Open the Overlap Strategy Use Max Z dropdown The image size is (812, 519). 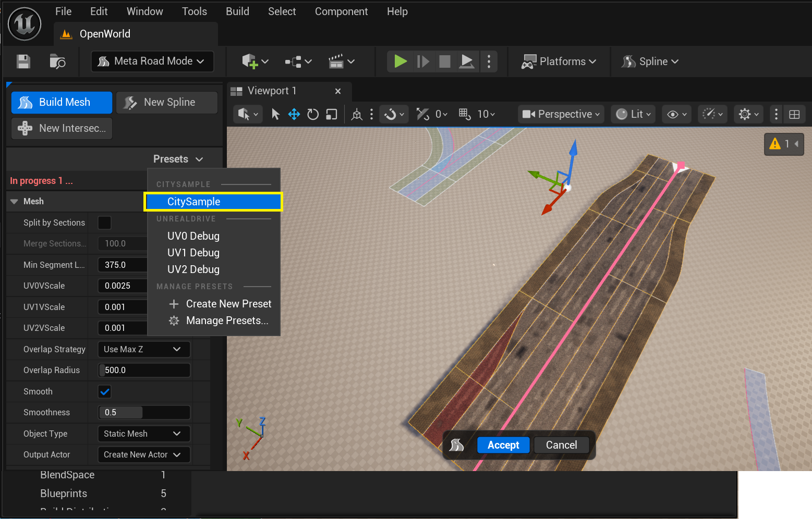click(x=143, y=349)
